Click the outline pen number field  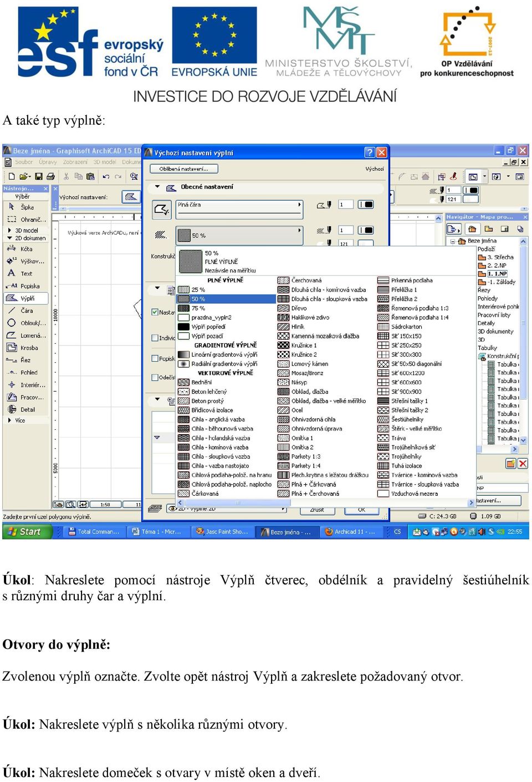(x=345, y=205)
